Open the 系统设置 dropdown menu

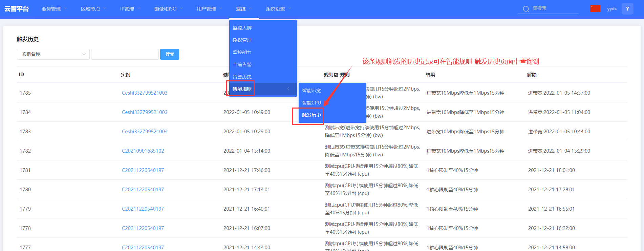278,9
